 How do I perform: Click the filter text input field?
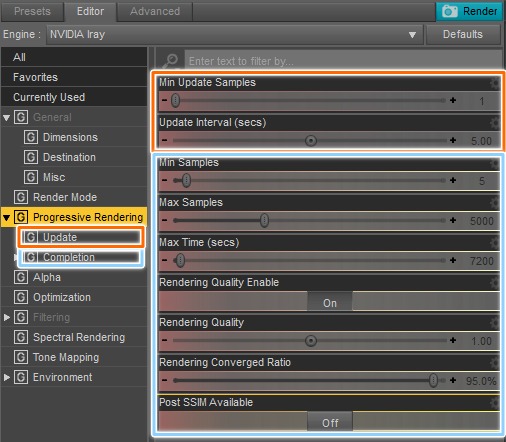point(343,61)
